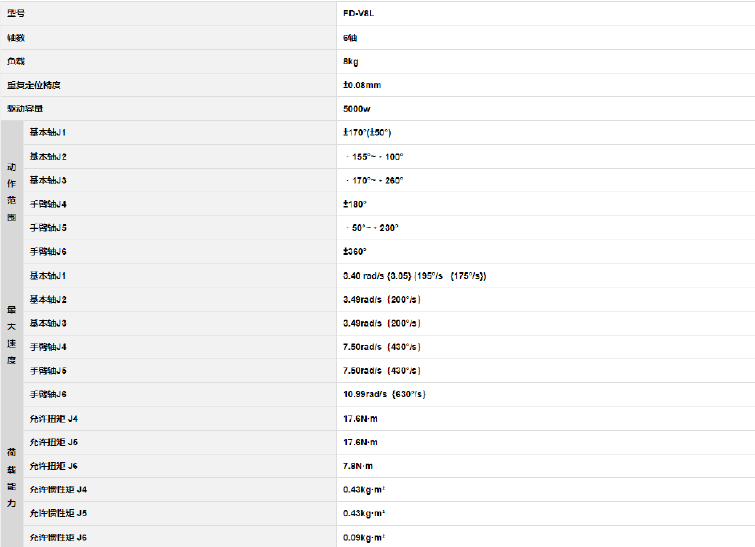Click the 5000w drive capacity value
Image resolution: width=755 pixels, height=547 pixels.
pyautogui.click(x=357, y=109)
